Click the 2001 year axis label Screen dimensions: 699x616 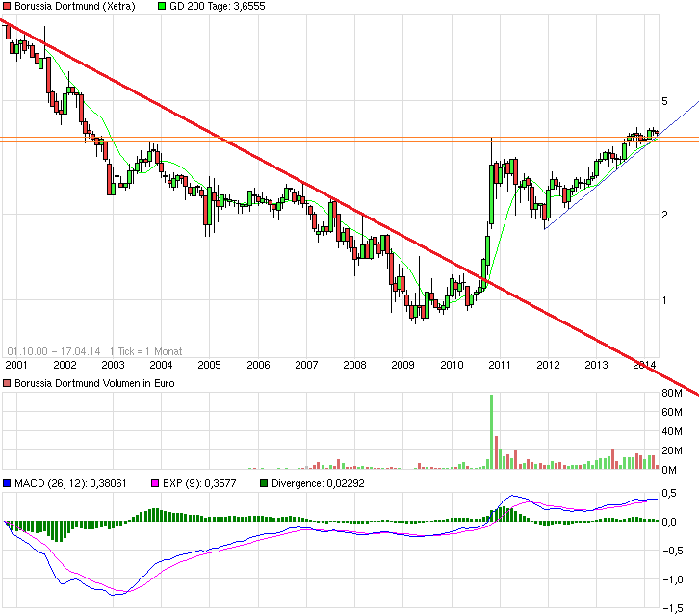[16, 365]
